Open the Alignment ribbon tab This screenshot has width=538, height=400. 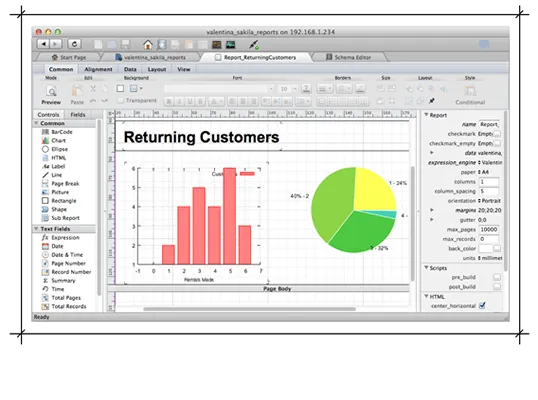[x=98, y=69]
